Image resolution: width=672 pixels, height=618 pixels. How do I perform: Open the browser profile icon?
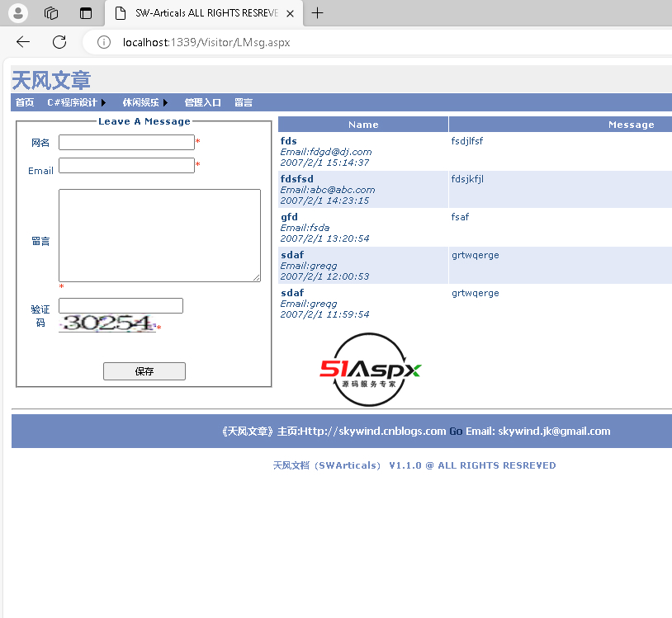[x=18, y=13]
